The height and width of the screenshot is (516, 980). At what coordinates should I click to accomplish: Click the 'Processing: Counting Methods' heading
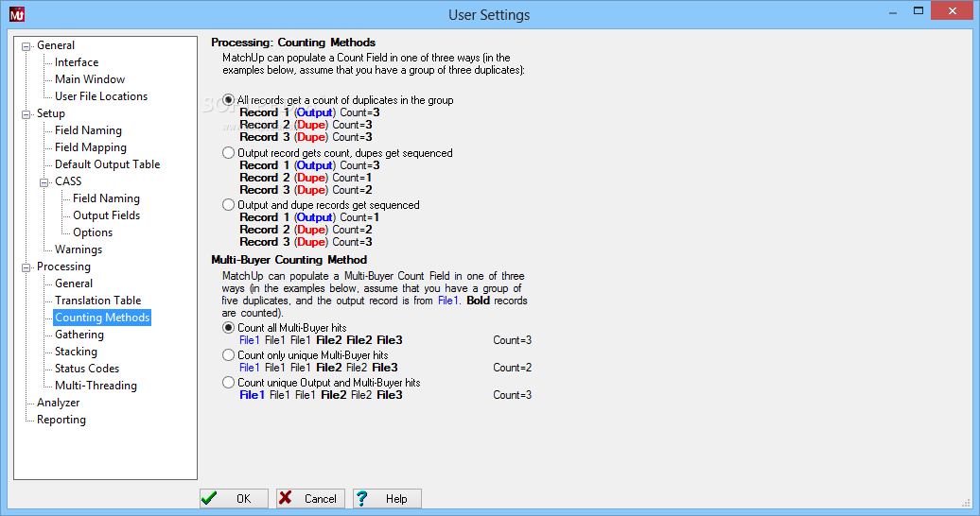click(x=293, y=43)
